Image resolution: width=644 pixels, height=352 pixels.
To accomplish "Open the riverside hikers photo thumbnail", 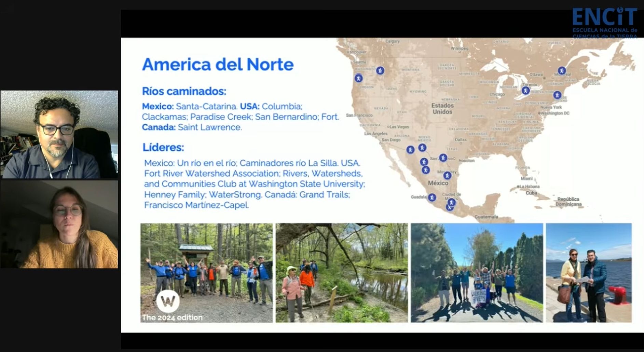I will [342, 273].
